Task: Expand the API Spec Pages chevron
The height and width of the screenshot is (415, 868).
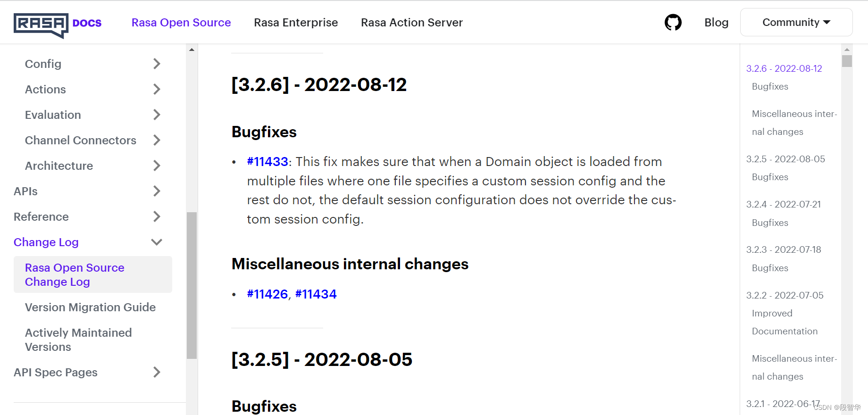Action: [157, 372]
